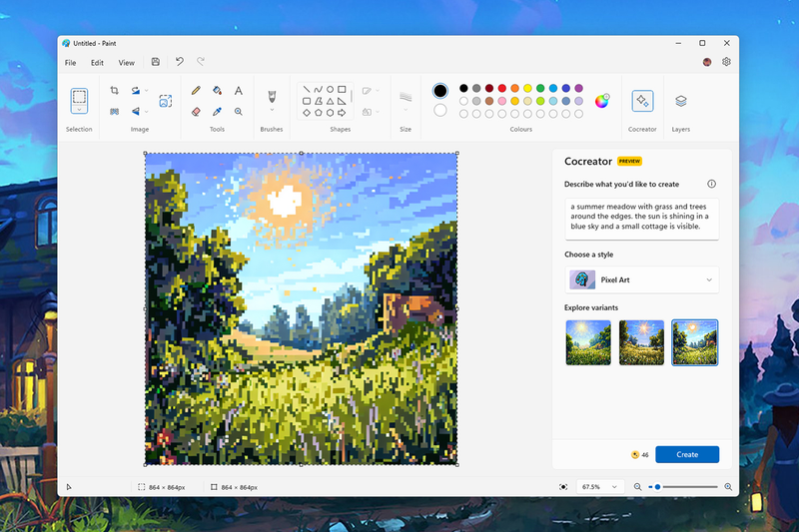The width and height of the screenshot is (799, 532).
Task: Pick the Rectangle shape
Action: [x=342, y=89]
